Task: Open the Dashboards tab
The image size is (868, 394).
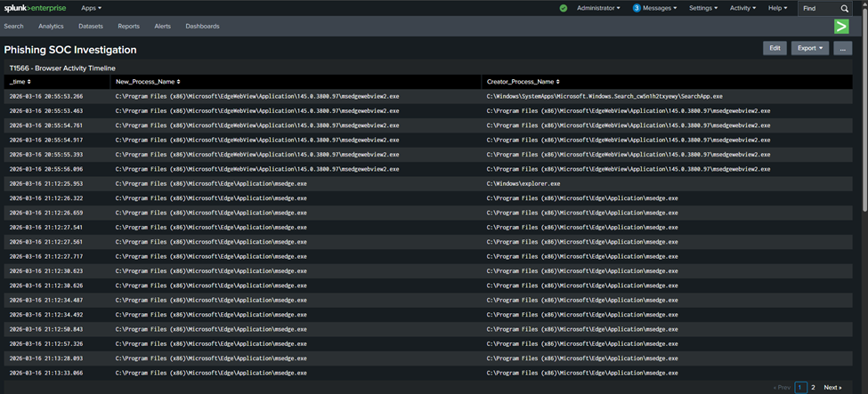Action: click(x=203, y=26)
